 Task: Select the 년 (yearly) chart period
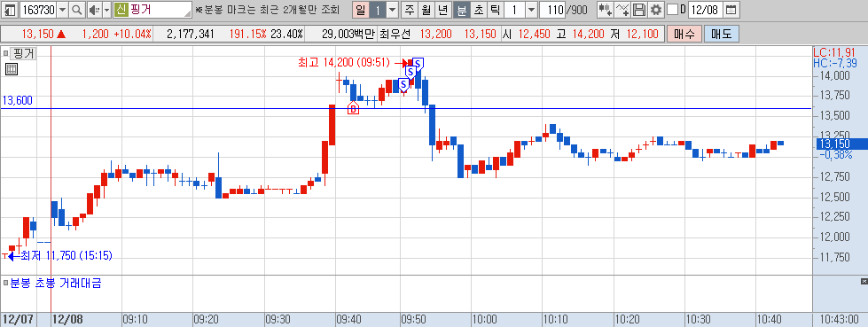(443, 10)
